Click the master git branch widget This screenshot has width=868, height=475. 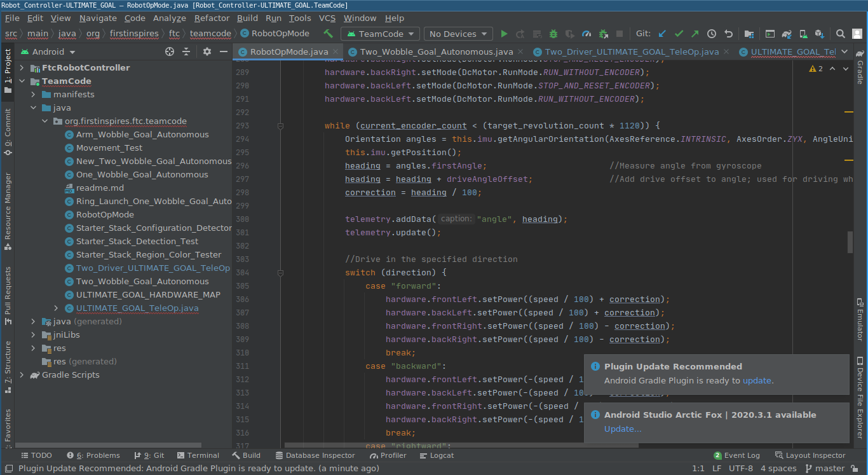(x=825, y=468)
